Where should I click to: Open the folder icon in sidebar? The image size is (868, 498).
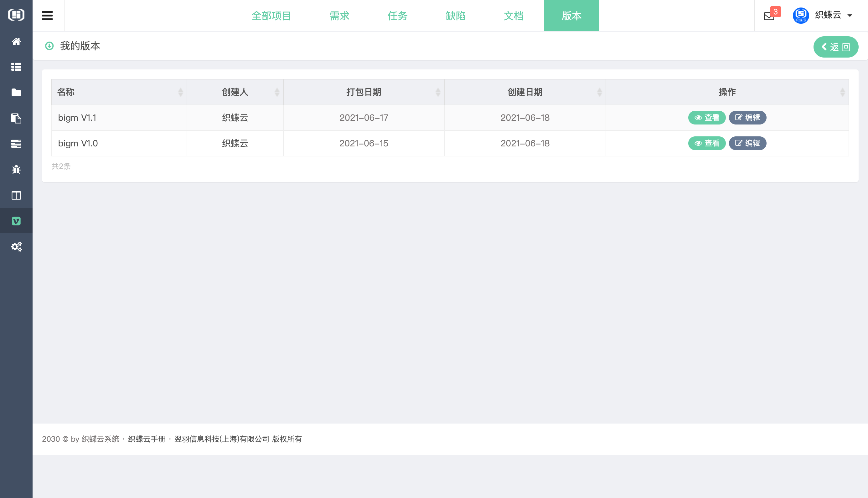click(16, 92)
